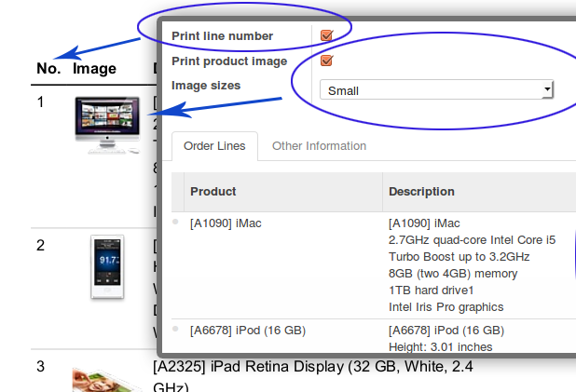The image size is (576, 392).
Task: Click the iPod thumbnail in the report
Action: [x=107, y=267]
